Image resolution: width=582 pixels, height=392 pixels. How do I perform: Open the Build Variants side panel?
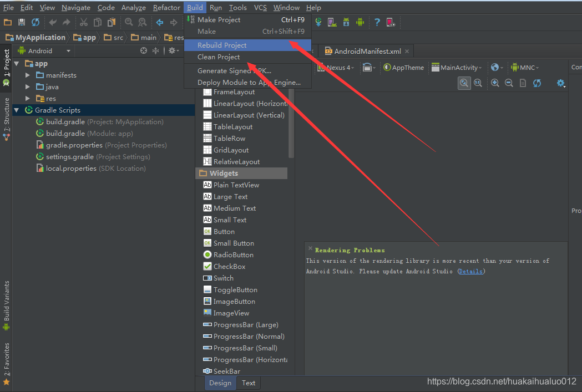tap(6, 305)
